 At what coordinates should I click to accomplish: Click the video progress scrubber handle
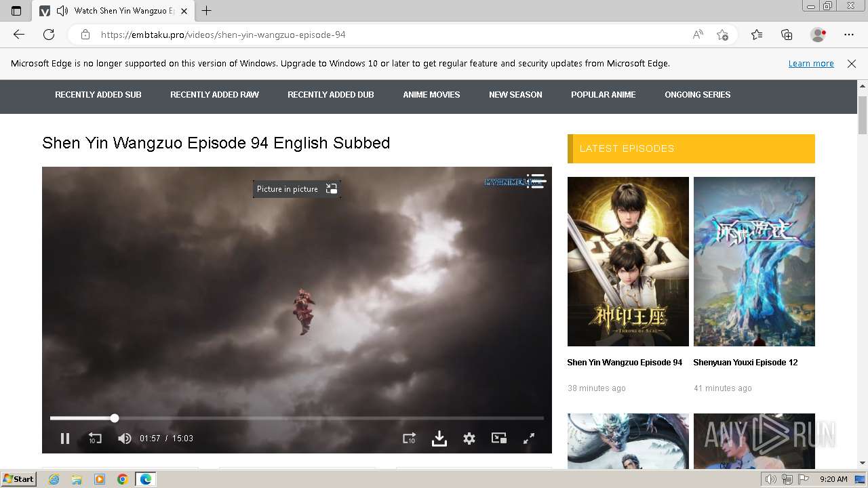point(115,418)
